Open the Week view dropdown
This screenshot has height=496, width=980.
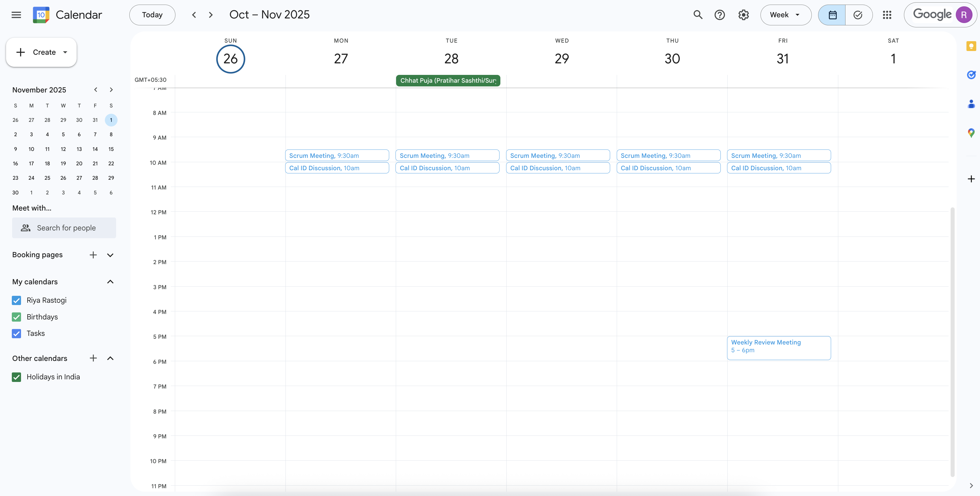tap(785, 15)
